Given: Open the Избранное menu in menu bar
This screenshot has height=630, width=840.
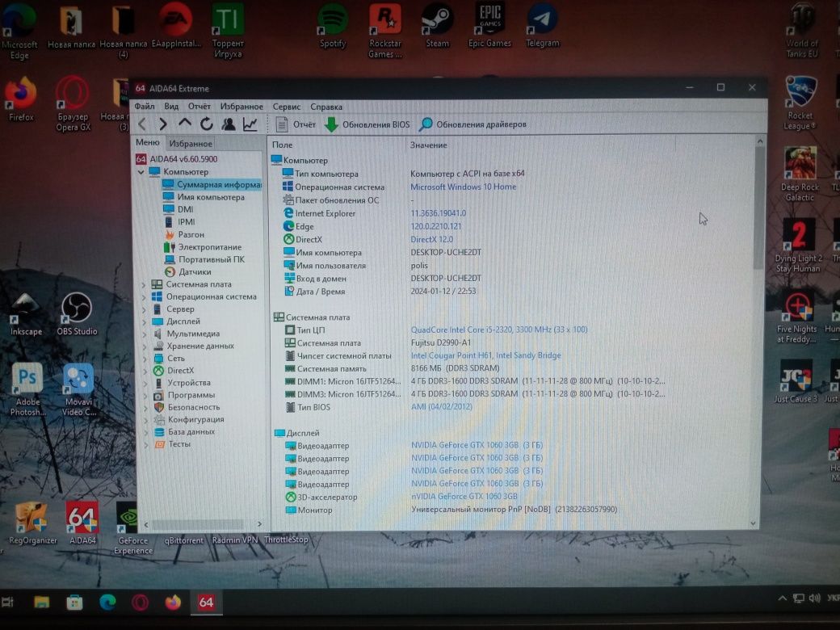Looking at the screenshot, I should click(241, 106).
